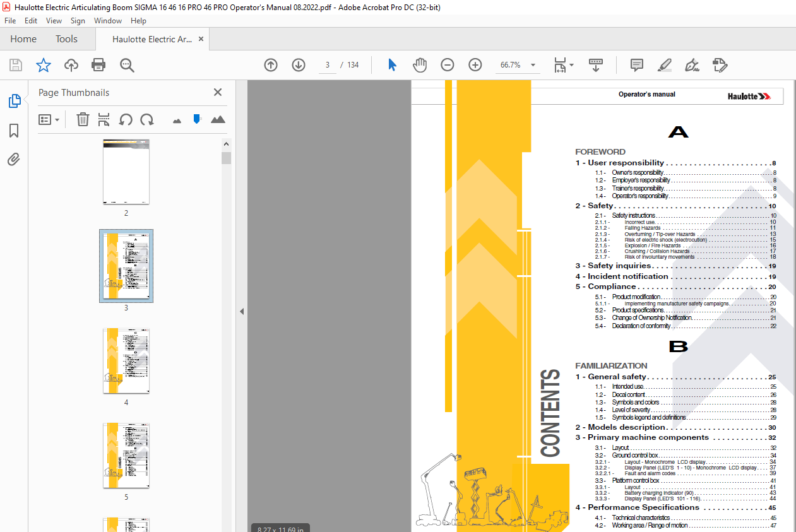Image resolution: width=796 pixels, height=532 pixels.
Task: Open the View menu
Action: point(54,21)
